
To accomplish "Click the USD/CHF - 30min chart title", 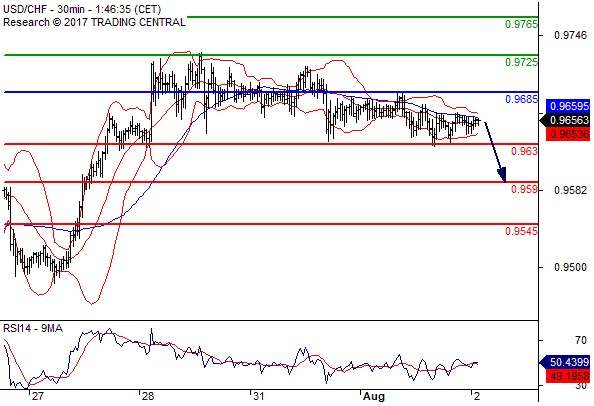I will [82, 9].
